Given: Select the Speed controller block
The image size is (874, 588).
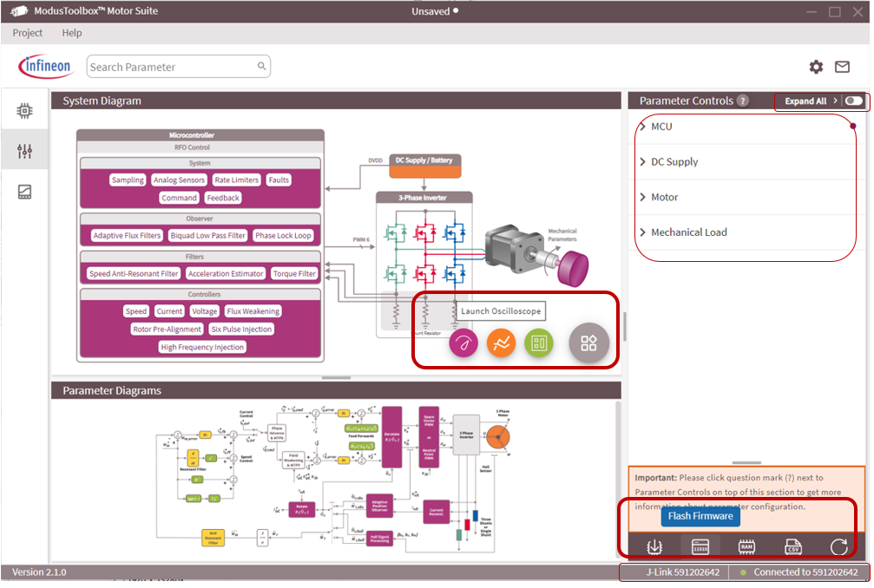Looking at the screenshot, I should [136, 311].
